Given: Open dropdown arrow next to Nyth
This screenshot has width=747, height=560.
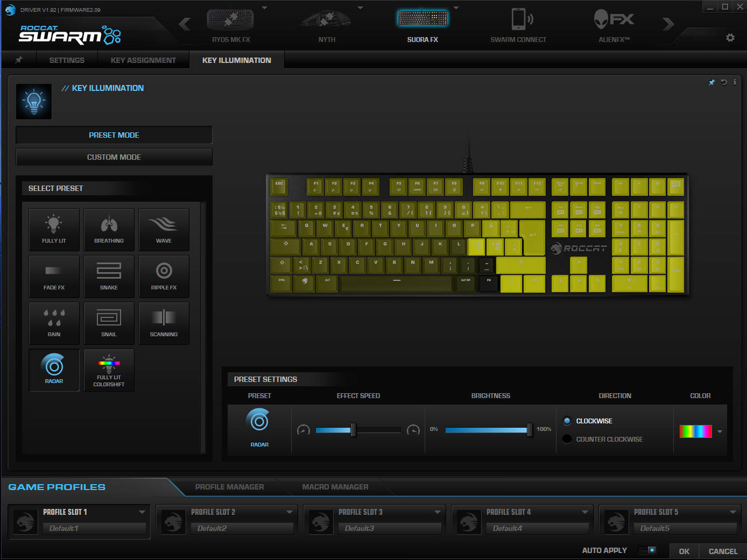Looking at the screenshot, I should [360, 8].
